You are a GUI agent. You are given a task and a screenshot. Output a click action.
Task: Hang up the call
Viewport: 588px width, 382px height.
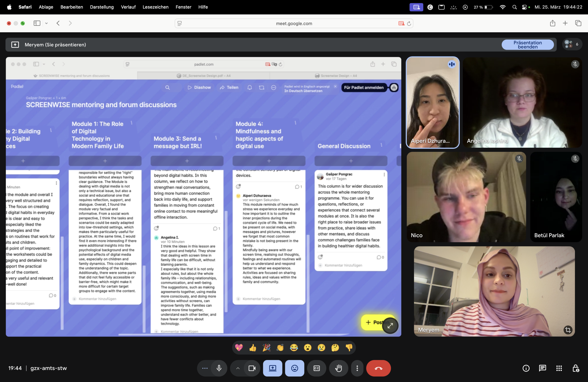378,368
